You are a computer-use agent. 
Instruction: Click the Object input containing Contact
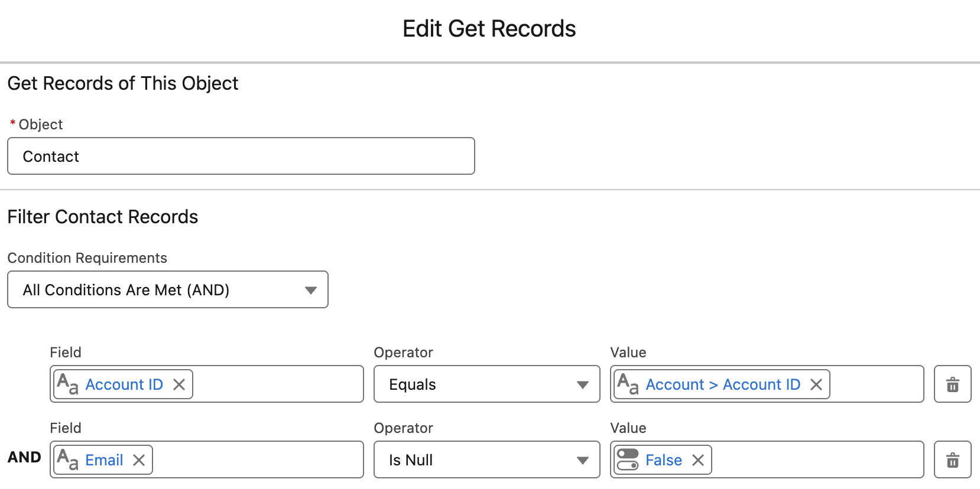pyautogui.click(x=241, y=157)
